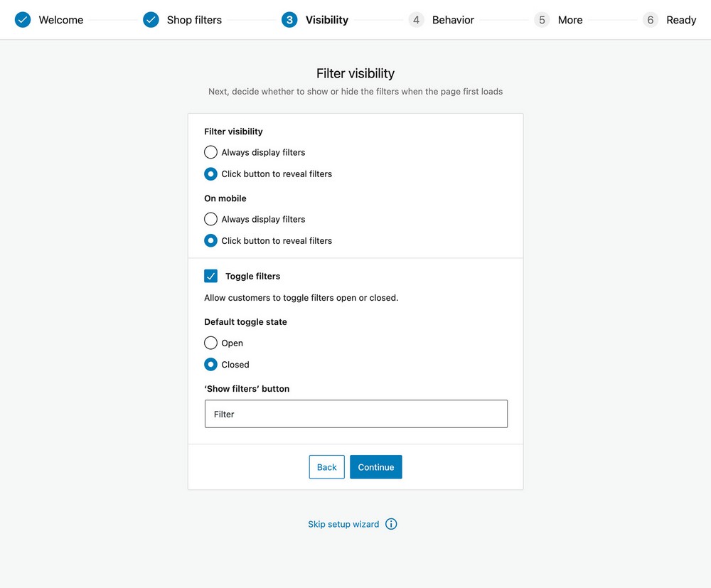Click the 'On mobile' section label
711x588 pixels.
(x=225, y=198)
